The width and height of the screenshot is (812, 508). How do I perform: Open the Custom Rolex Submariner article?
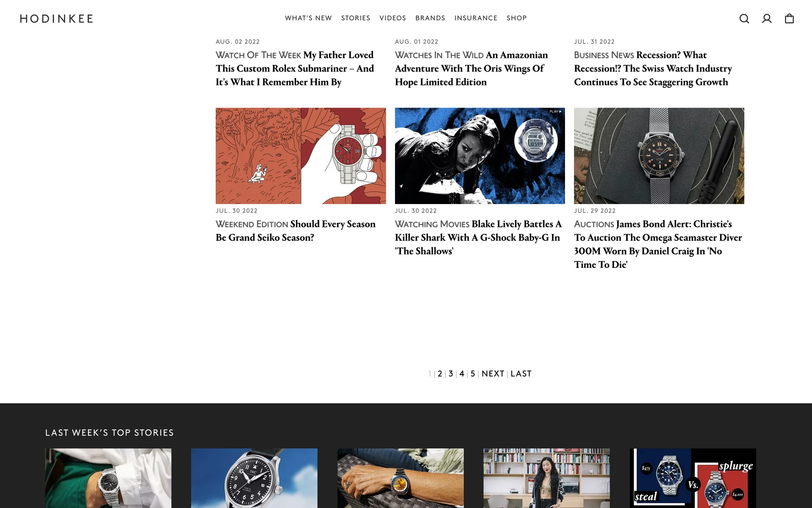click(295, 69)
